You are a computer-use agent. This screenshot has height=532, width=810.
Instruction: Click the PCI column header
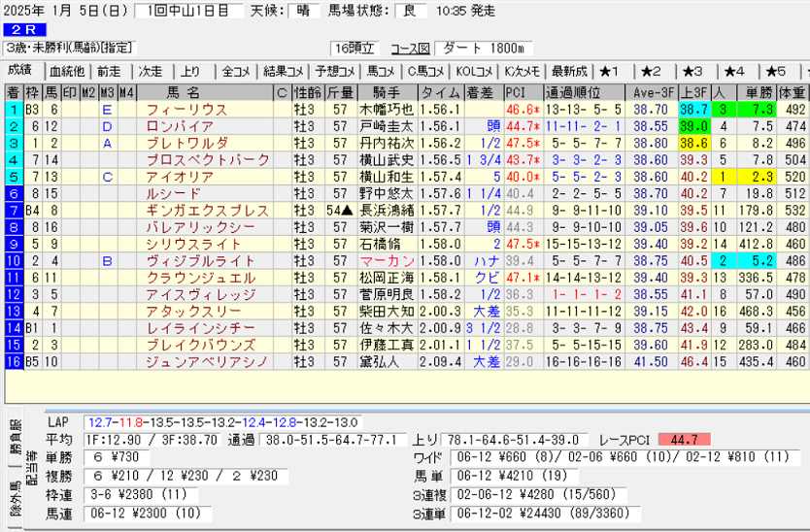517,93
